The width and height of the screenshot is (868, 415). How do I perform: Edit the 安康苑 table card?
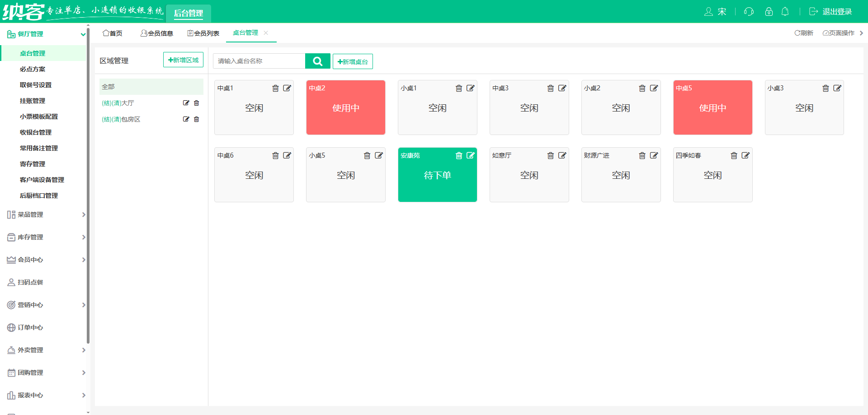(x=471, y=155)
